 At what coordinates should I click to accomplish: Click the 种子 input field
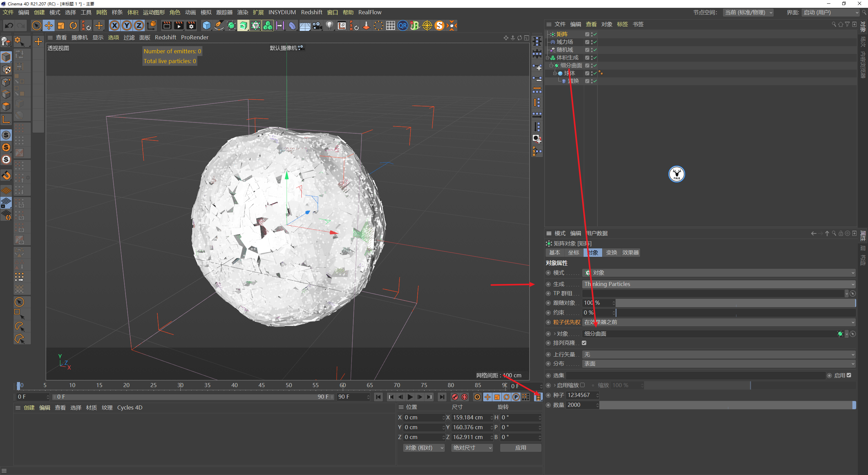[582, 395]
